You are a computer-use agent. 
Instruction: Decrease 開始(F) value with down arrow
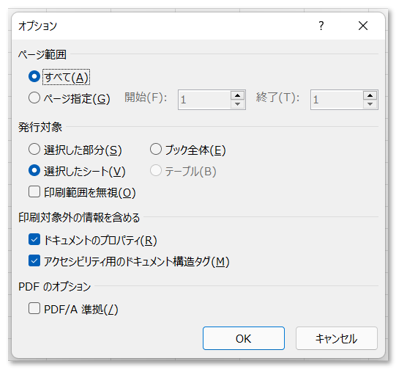click(x=237, y=104)
